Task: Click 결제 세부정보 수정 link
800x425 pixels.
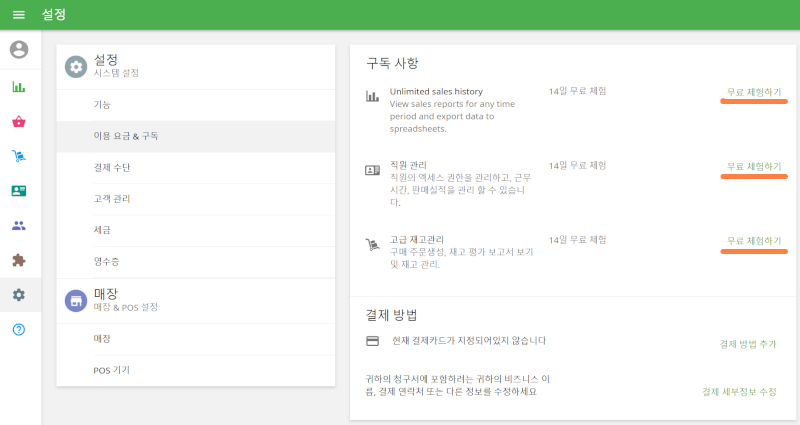Action: [739, 391]
